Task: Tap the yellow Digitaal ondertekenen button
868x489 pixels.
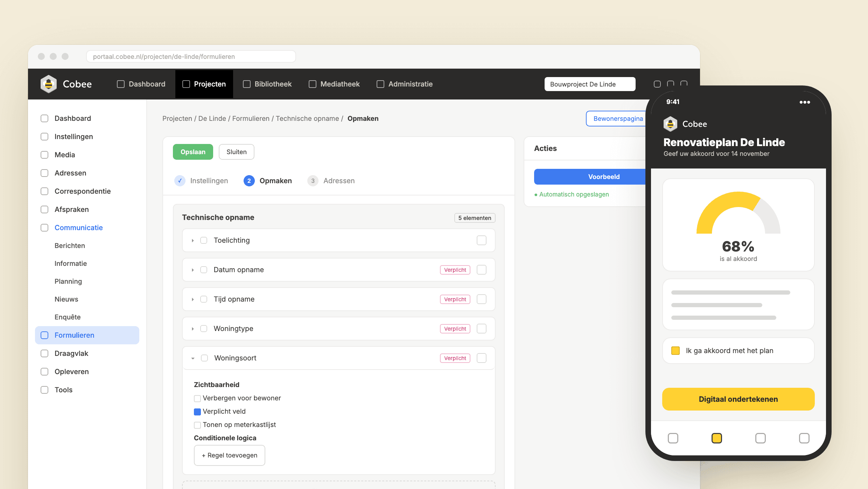Action: coord(738,399)
